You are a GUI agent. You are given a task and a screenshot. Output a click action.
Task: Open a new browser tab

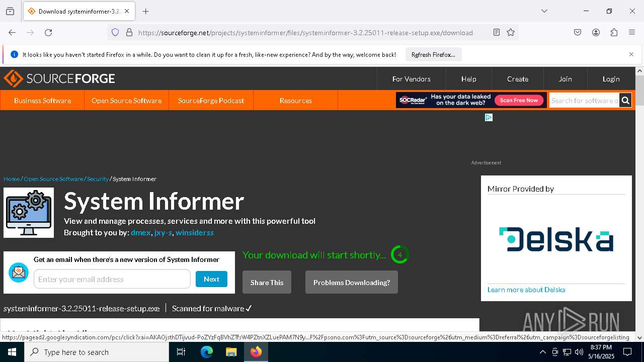tap(146, 11)
